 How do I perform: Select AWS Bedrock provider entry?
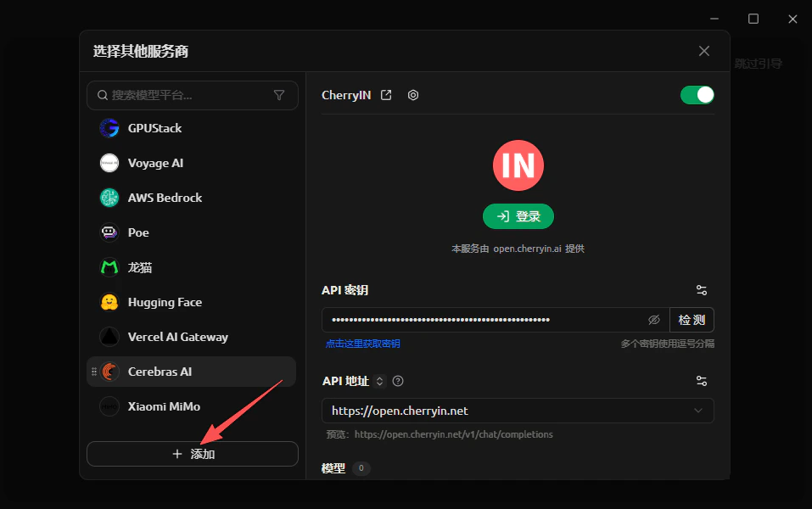click(x=192, y=198)
